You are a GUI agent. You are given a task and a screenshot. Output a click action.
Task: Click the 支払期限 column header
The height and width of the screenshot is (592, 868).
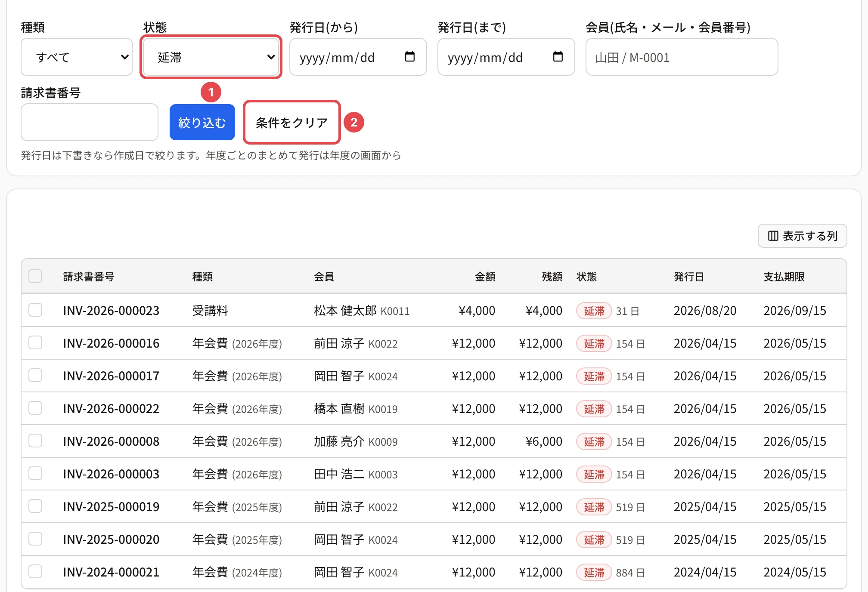784,277
